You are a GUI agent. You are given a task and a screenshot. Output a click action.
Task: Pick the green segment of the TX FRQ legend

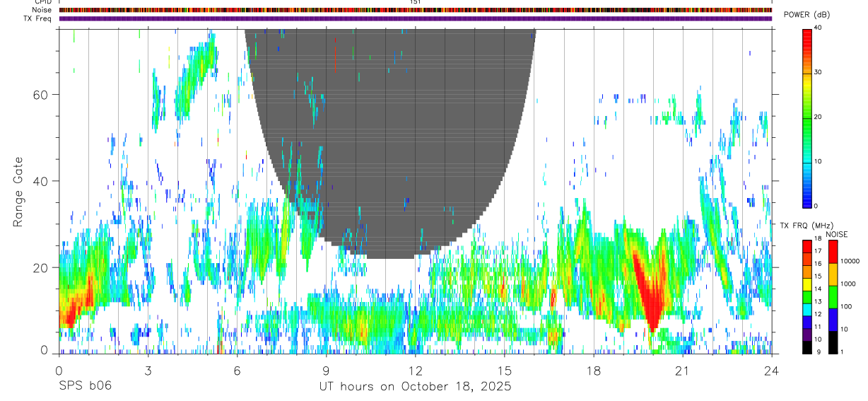point(807,297)
